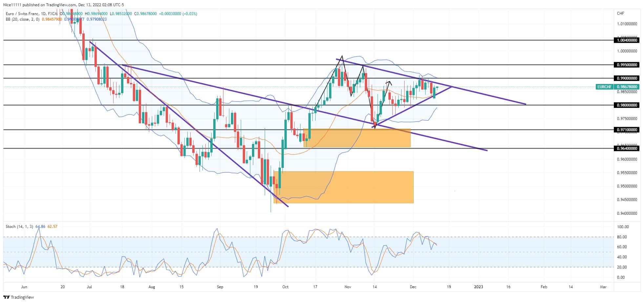Click the 1.01000000 price axis label
This screenshot has width=644, height=303.
(x=627, y=24)
